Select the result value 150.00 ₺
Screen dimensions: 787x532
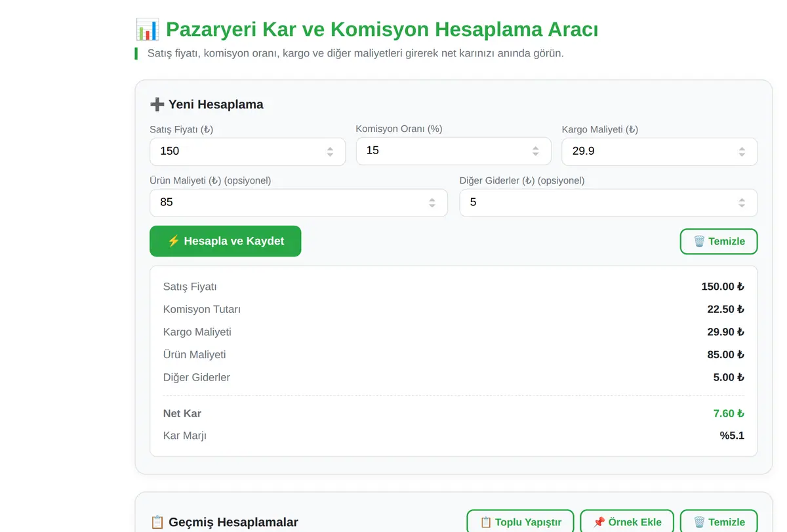723,287
